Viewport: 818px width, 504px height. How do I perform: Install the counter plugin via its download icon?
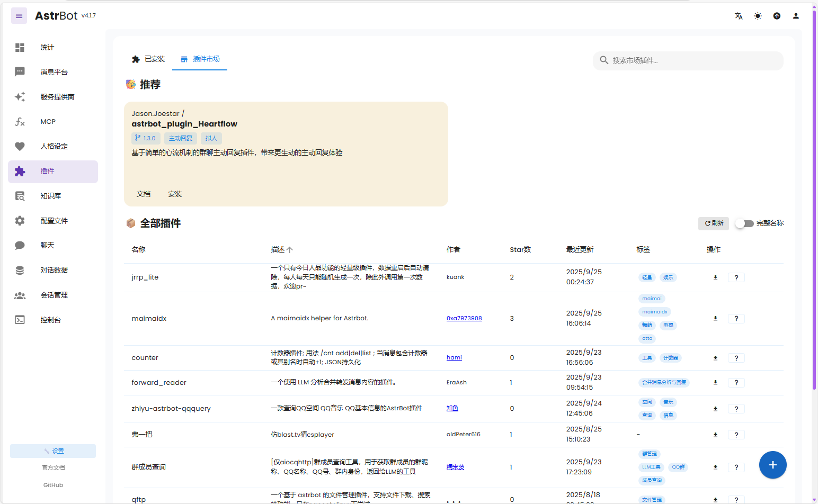pos(715,358)
